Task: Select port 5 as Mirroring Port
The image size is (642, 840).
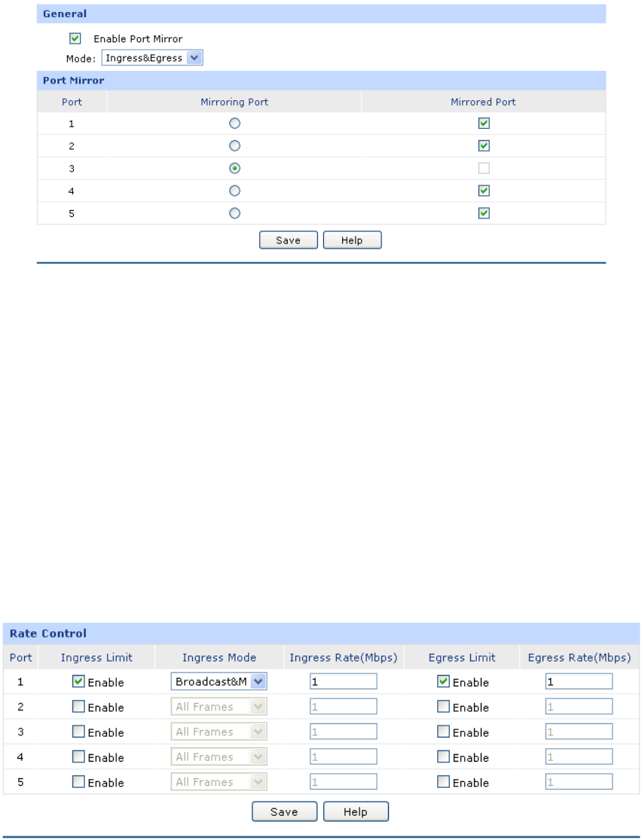Action: [x=234, y=213]
